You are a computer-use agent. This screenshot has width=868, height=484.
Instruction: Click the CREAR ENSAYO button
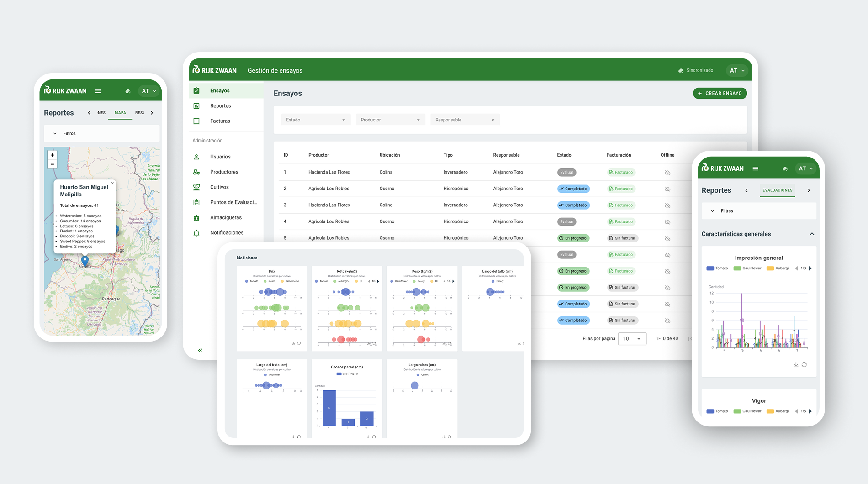720,93
